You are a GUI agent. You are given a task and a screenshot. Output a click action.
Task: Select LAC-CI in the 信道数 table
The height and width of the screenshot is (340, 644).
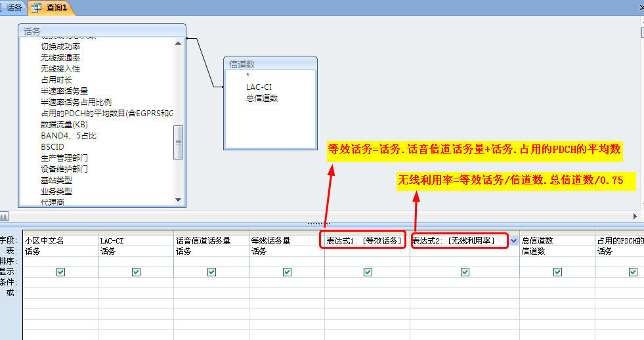coord(259,87)
